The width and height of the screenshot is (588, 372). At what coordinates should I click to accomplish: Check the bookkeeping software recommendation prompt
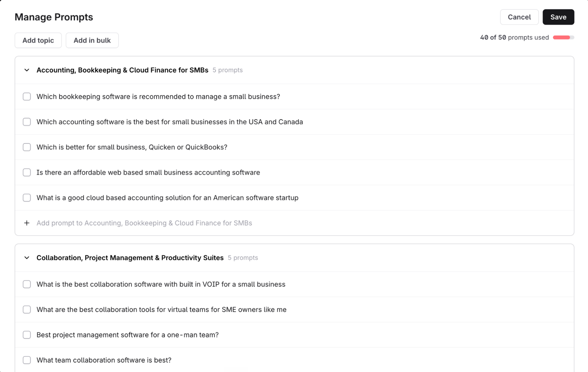click(27, 97)
